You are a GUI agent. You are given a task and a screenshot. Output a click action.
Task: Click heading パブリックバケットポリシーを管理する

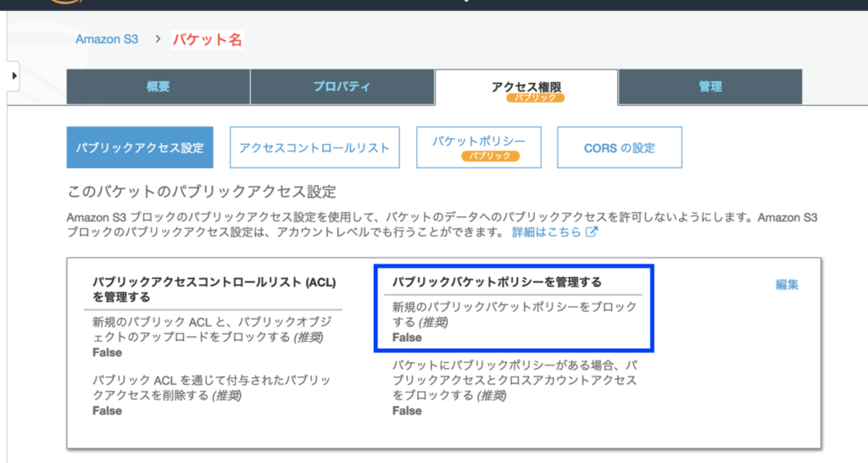497,282
